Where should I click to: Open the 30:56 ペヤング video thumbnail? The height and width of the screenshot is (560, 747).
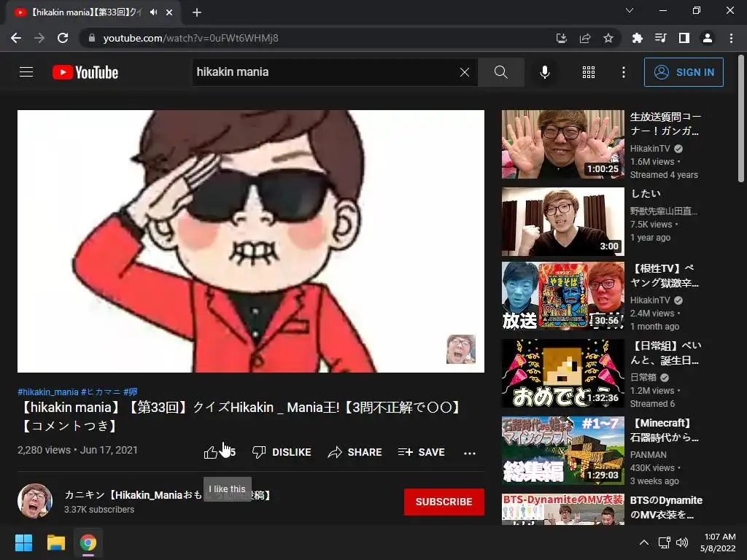[x=562, y=296]
